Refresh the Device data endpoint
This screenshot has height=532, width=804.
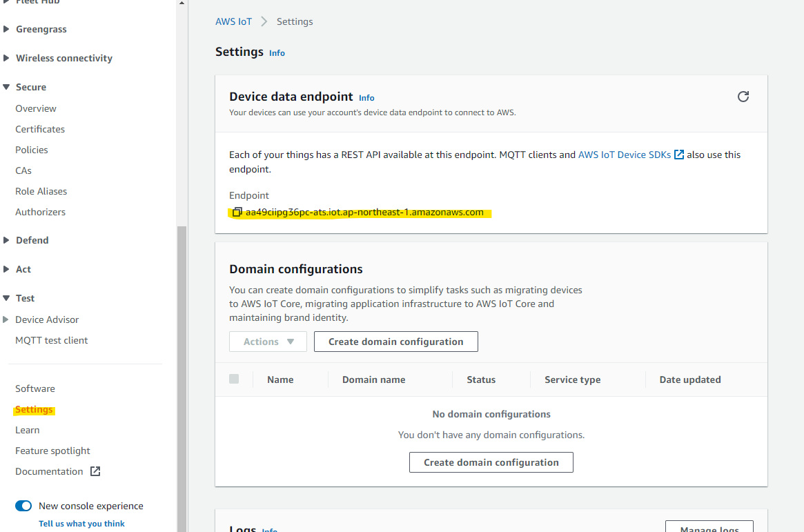(x=743, y=97)
